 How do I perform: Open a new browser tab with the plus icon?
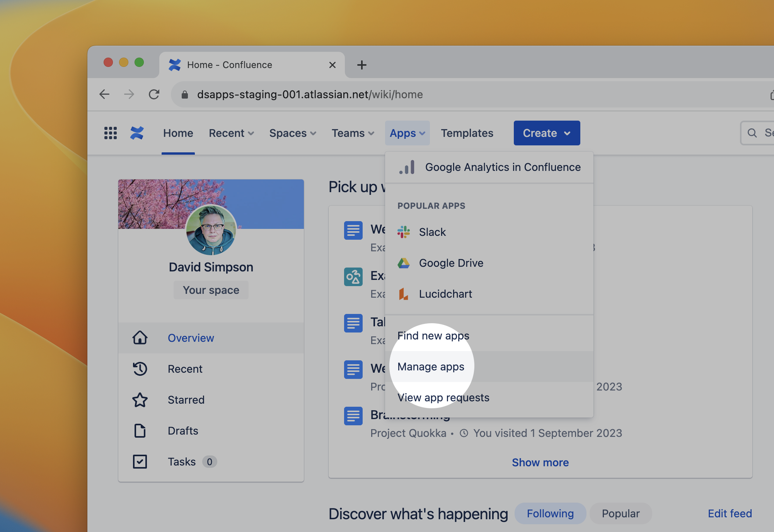click(361, 65)
